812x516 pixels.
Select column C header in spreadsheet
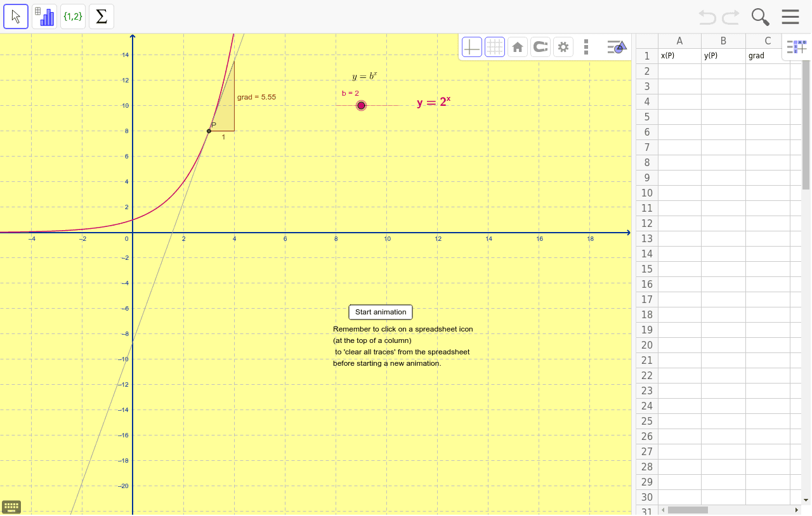(768, 41)
